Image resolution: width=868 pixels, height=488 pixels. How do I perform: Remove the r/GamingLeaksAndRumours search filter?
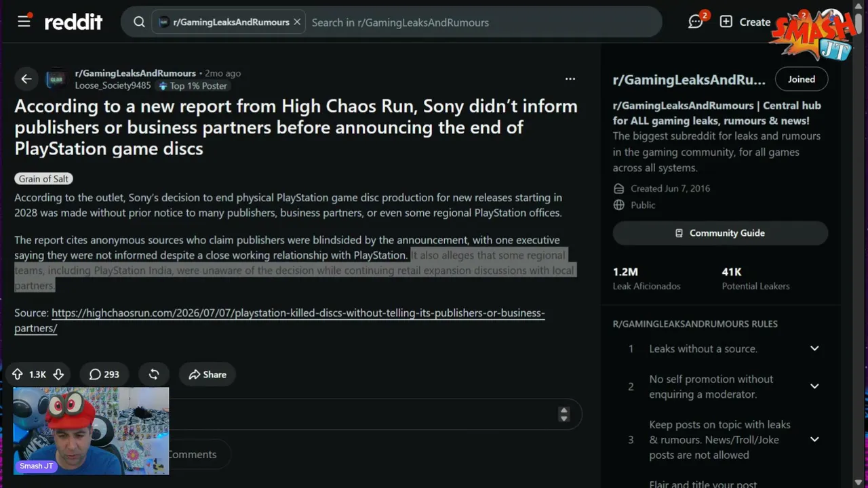pyautogui.click(x=296, y=22)
